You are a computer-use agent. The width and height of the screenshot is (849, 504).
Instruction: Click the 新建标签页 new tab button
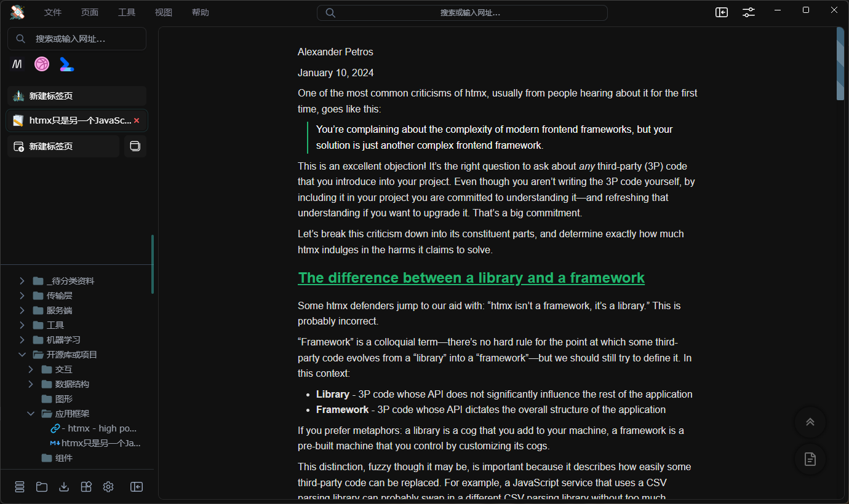(x=63, y=146)
